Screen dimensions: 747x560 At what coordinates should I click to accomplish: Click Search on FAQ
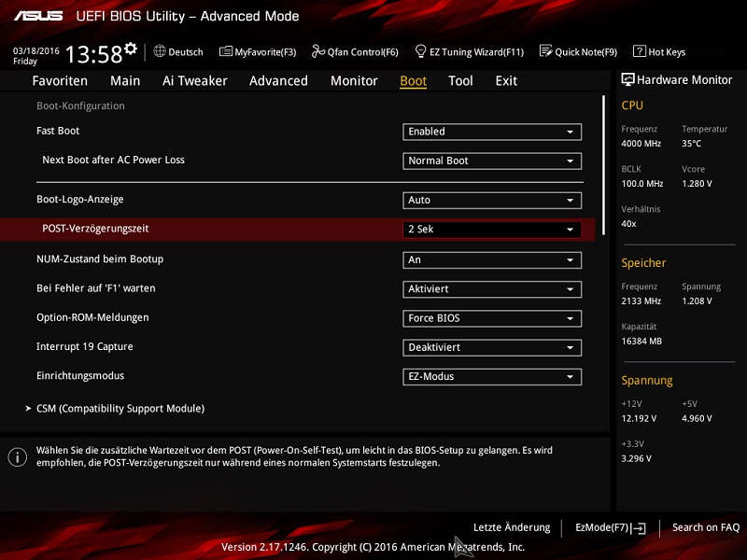click(706, 527)
